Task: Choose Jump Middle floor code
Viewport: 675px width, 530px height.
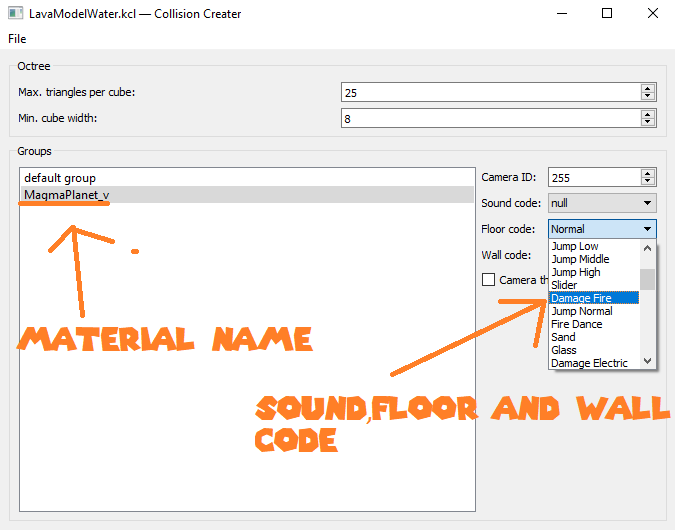Action: 594,259
